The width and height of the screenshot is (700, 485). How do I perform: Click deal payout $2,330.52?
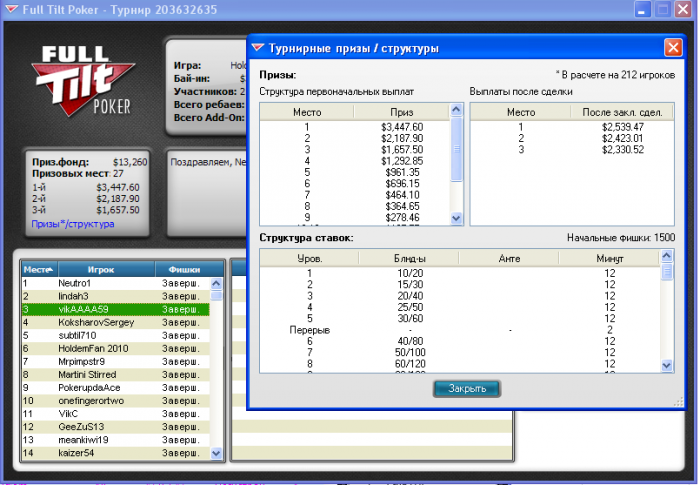click(623, 150)
